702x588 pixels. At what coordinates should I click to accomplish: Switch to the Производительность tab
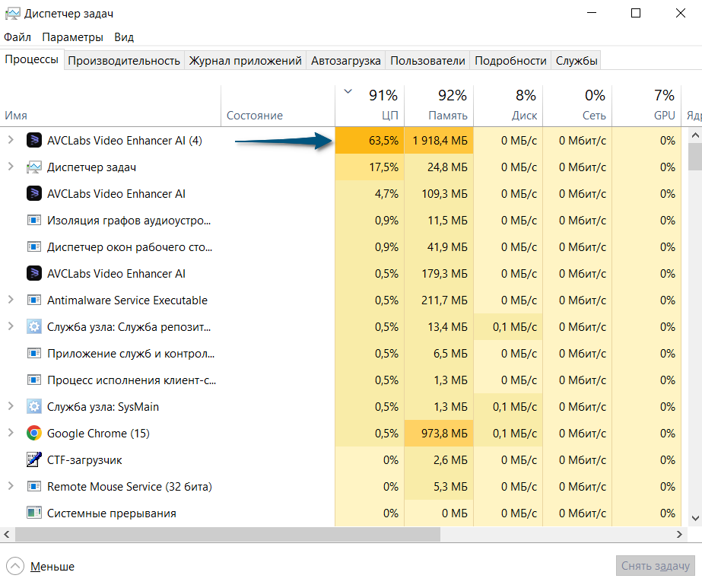(x=124, y=61)
